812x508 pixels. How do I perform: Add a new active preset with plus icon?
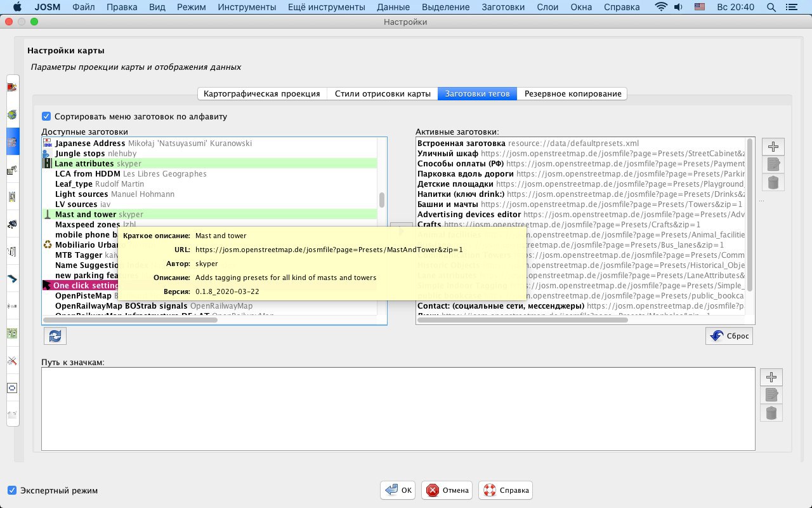(773, 147)
